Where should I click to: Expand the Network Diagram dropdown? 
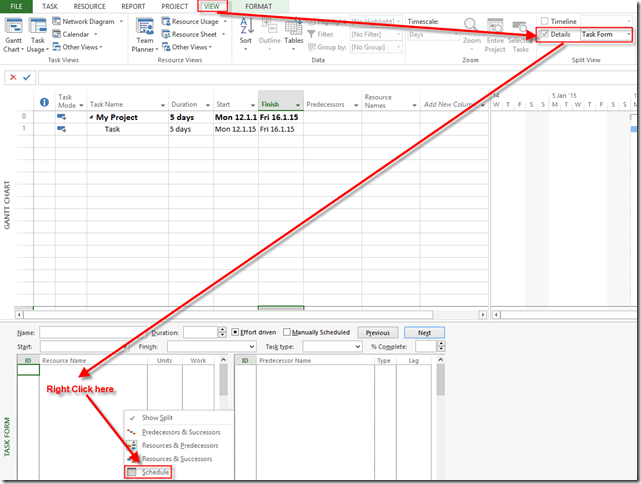pos(120,20)
